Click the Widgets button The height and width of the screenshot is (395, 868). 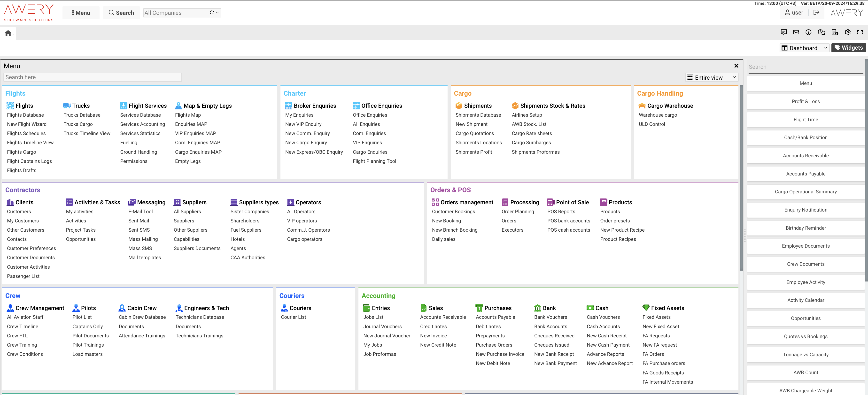click(848, 48)
